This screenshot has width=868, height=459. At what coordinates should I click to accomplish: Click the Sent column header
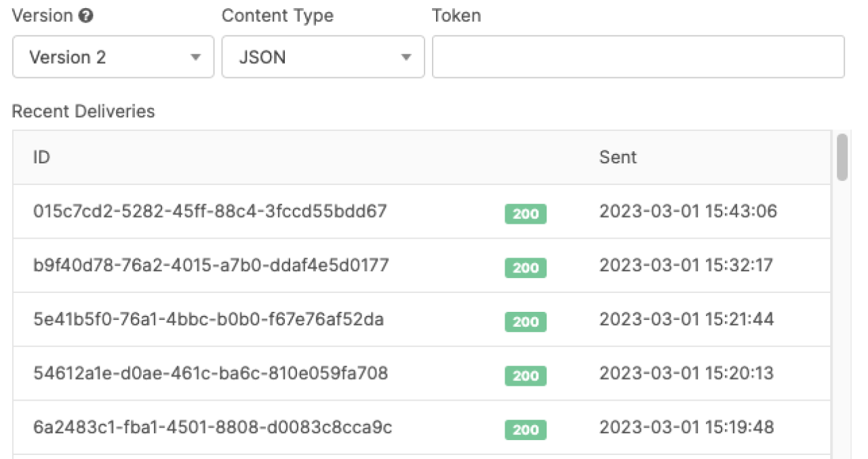click(618, 157)
